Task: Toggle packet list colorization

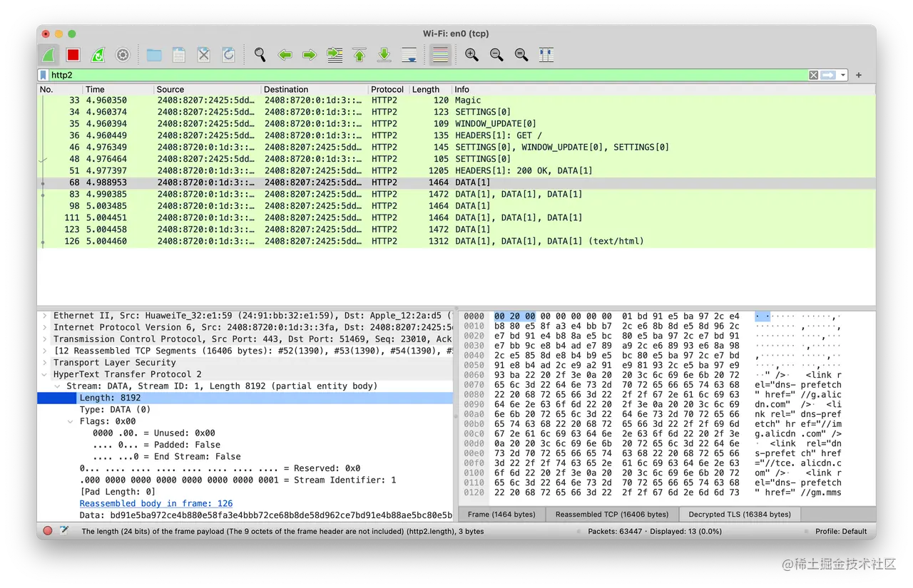Action: [x=440, y=55]
